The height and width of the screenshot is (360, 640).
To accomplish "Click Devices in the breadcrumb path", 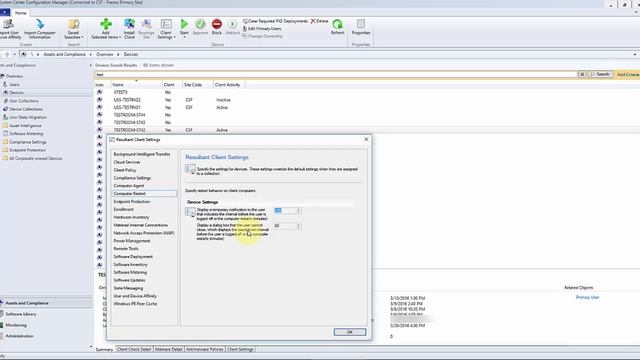I will pyautogui.click(x=131, y=54).
